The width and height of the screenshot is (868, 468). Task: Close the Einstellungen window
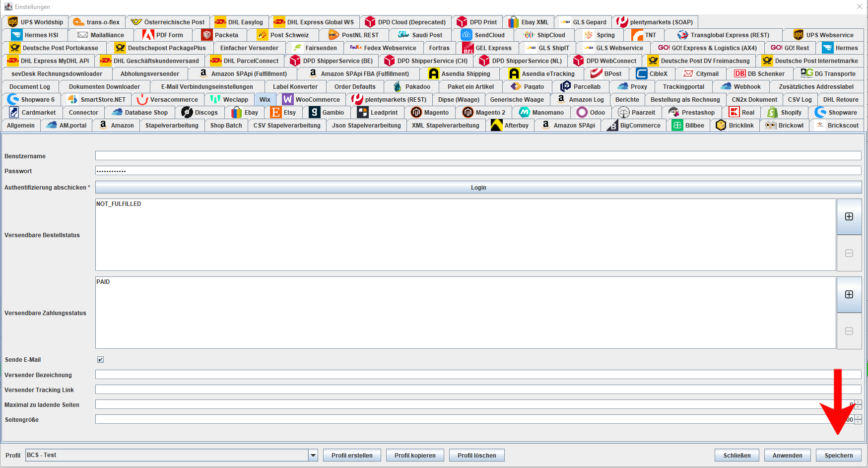click(x=860, y=6)
